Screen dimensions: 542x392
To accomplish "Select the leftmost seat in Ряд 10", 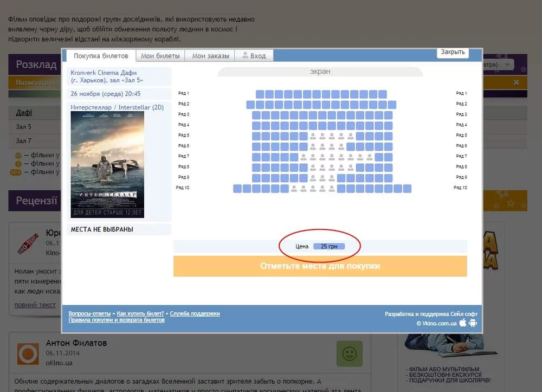I will (237, 188).
